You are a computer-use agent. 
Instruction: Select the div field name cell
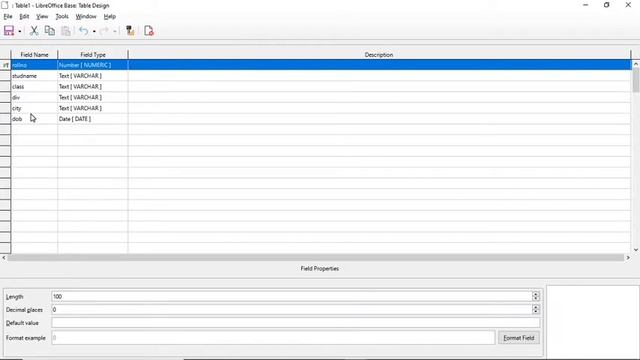(x=34, y=97)
